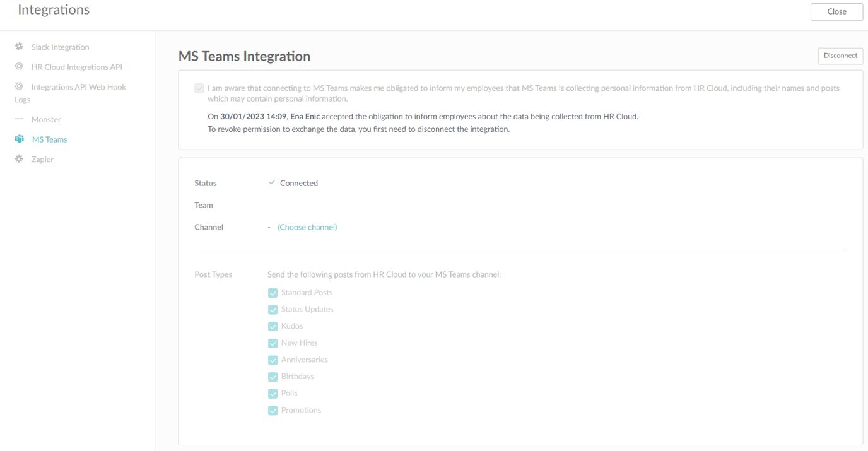Toggle the Polls checkbox

tap(273, 394)
